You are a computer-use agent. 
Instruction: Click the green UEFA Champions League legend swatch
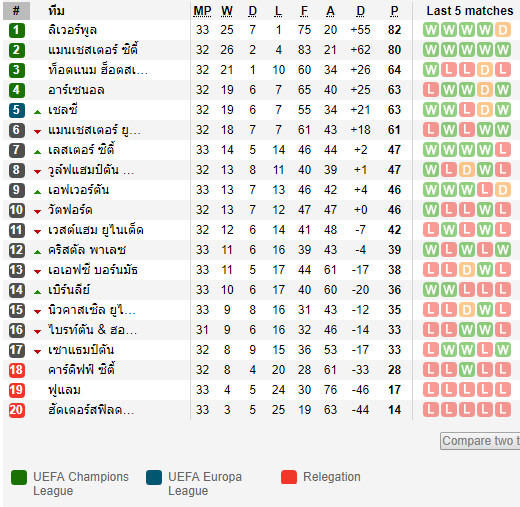19,477
